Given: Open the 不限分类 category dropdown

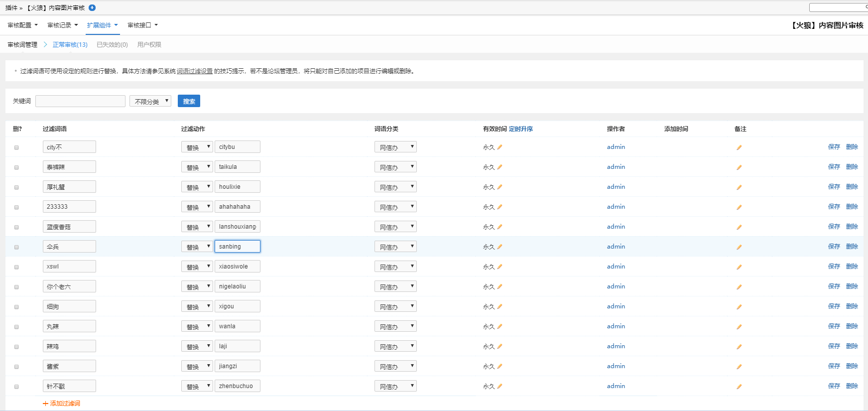Looking at the screenshot, I should (150, 101).
